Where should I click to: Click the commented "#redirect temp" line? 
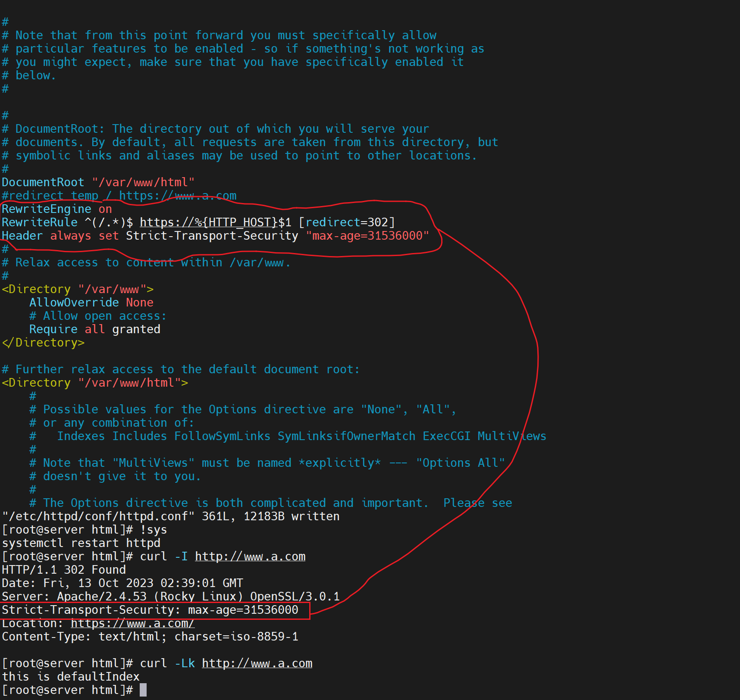119,196
